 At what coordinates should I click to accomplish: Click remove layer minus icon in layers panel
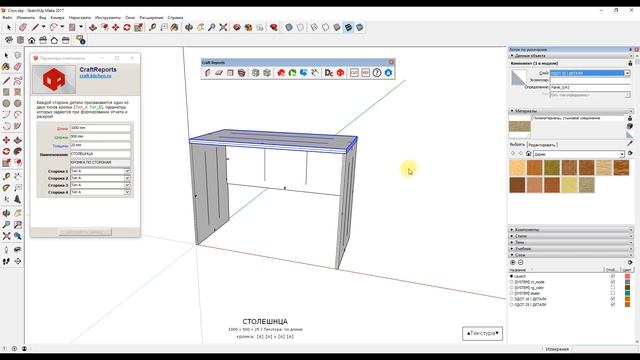pos(520,262)
